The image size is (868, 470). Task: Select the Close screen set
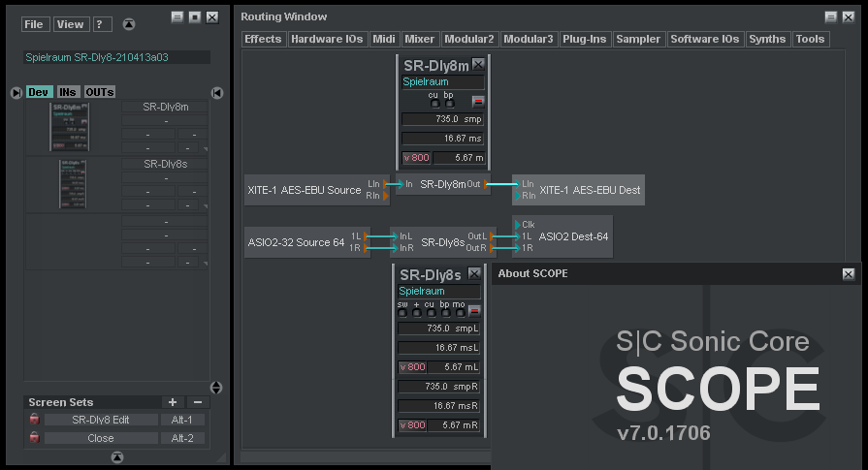[x=101, y=438]
